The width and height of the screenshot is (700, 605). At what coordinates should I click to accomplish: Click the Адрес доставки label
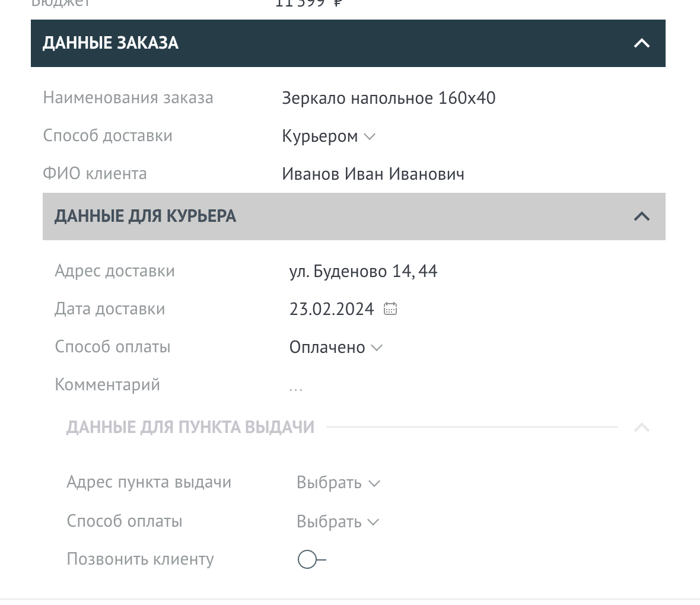coord(114,271)
